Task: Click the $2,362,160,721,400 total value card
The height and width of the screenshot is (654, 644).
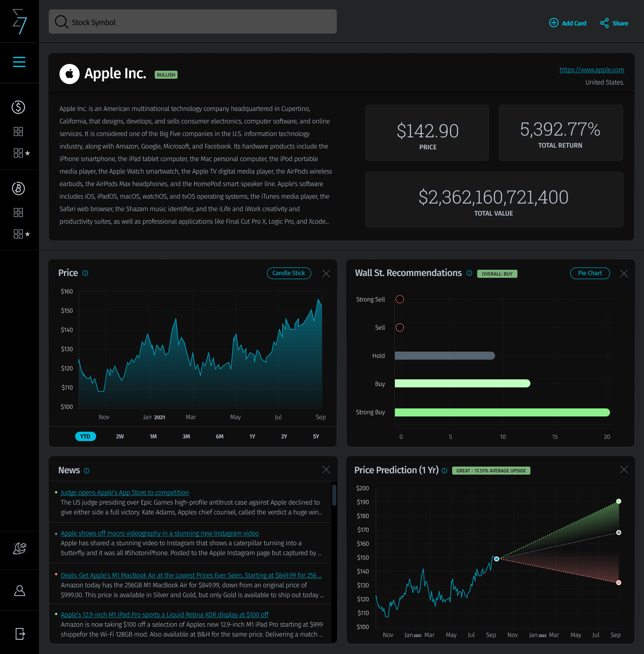Action: (x=494, y=200)
